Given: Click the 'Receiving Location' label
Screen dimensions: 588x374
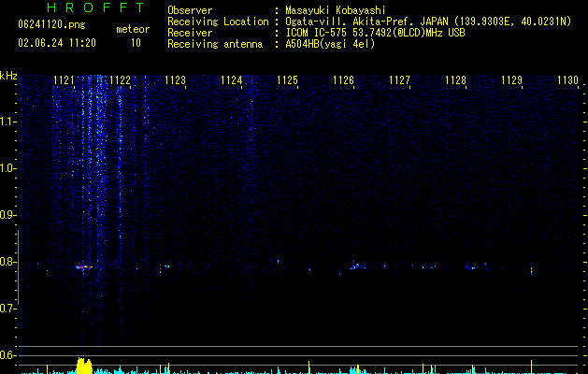Looking at the screenshot, I should [218, 22].
